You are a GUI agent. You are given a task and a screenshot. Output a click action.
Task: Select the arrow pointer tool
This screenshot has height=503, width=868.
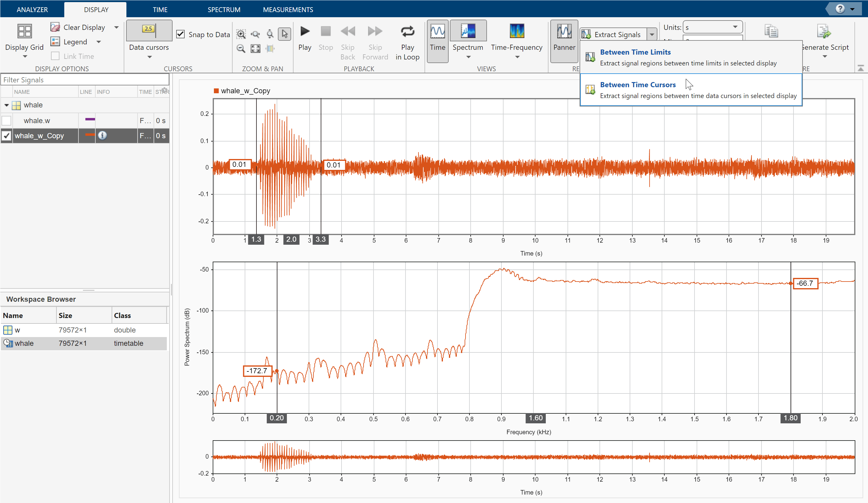(x=284, y=34)
